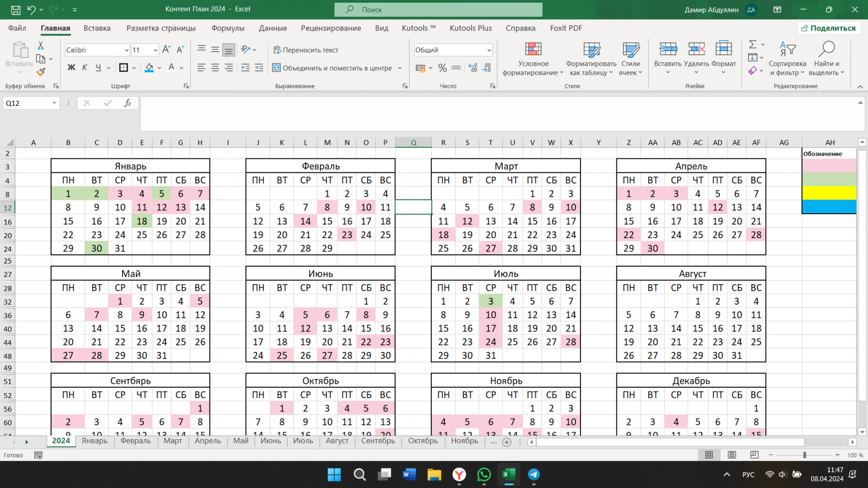The height and width of the screenshot is (488, 868).
Task: Click the font color A icon
Action: (x=171, y=68)
